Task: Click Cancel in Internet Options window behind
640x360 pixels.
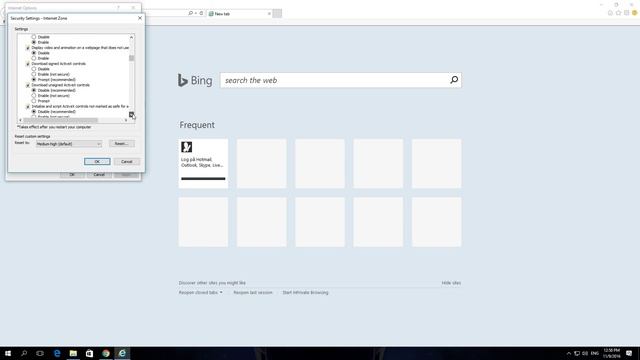Action: [x=99, y=175]
